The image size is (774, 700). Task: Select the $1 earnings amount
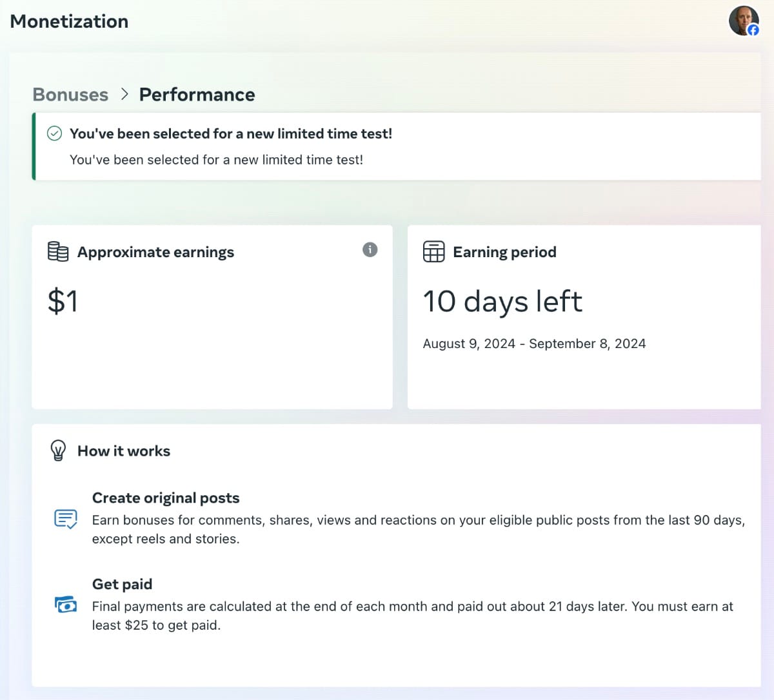[x=62, y=300]
